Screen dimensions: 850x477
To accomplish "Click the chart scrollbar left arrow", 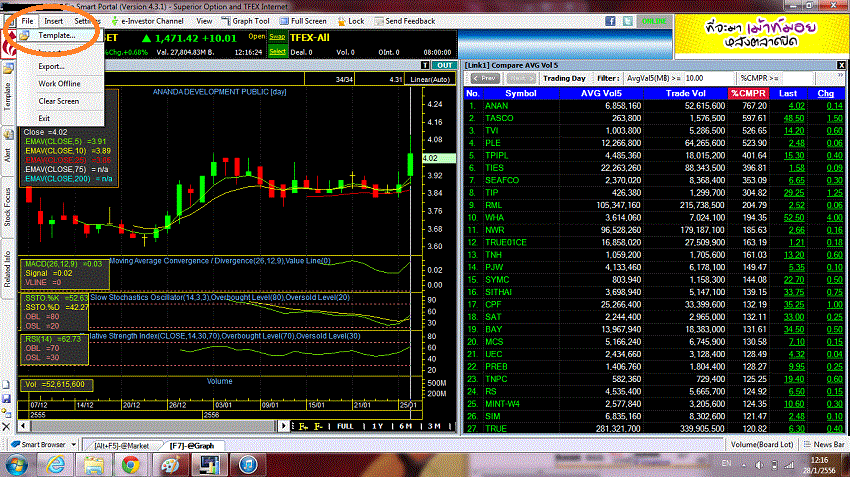I will coord(23,426).
